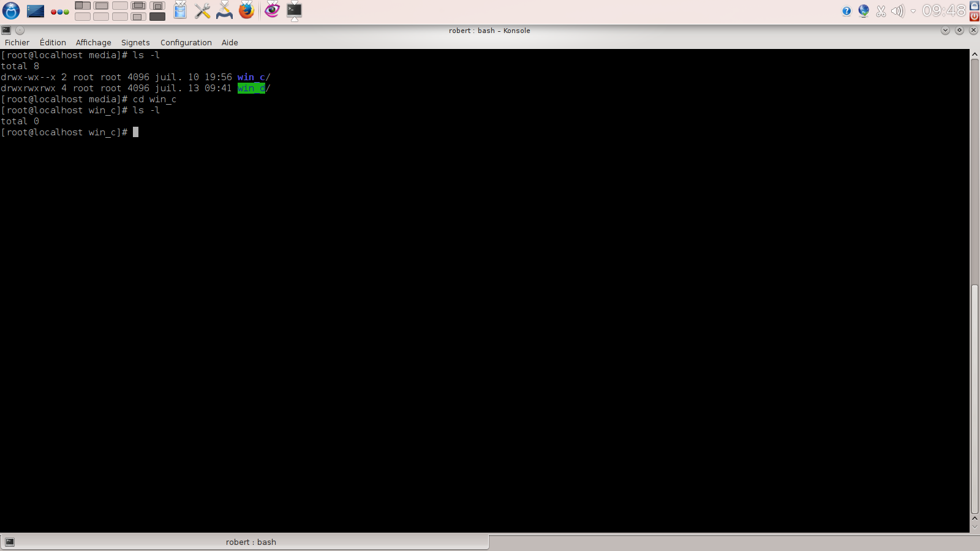
Task: Click the '19:56' timestamp text
Action: pos(218,77)
